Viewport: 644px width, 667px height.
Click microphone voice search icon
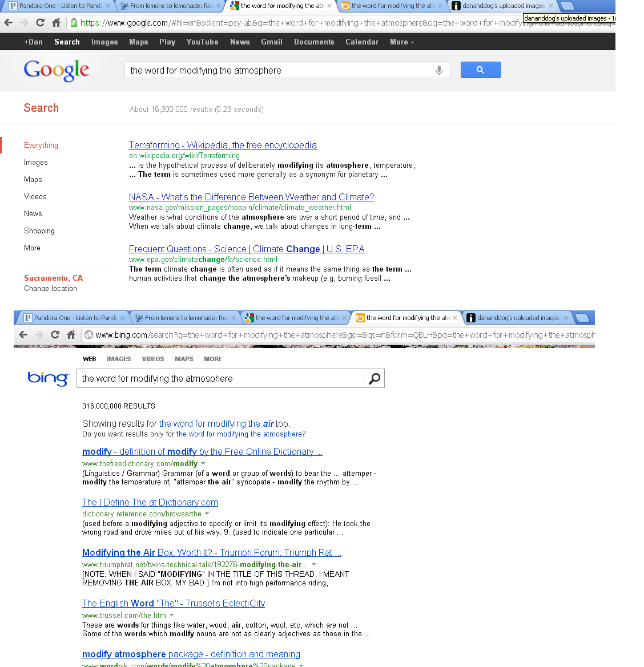(439, 70)
